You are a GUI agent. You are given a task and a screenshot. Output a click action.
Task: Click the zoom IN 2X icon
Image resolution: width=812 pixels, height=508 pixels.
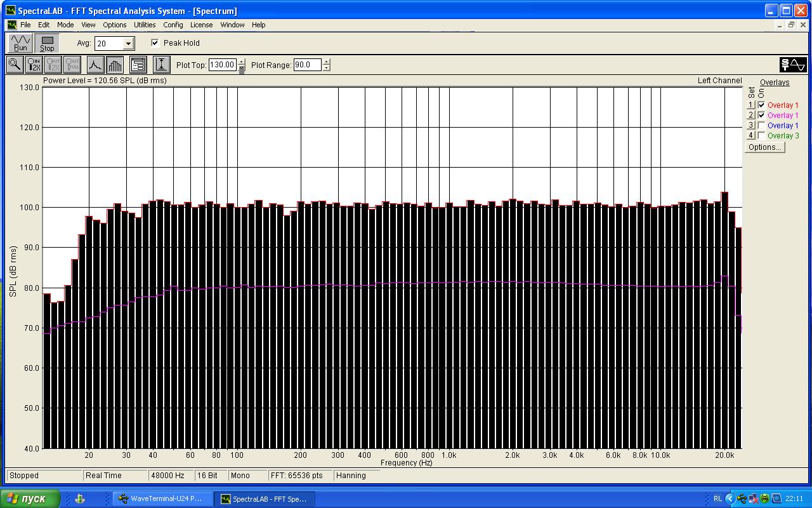click(34, 65)
